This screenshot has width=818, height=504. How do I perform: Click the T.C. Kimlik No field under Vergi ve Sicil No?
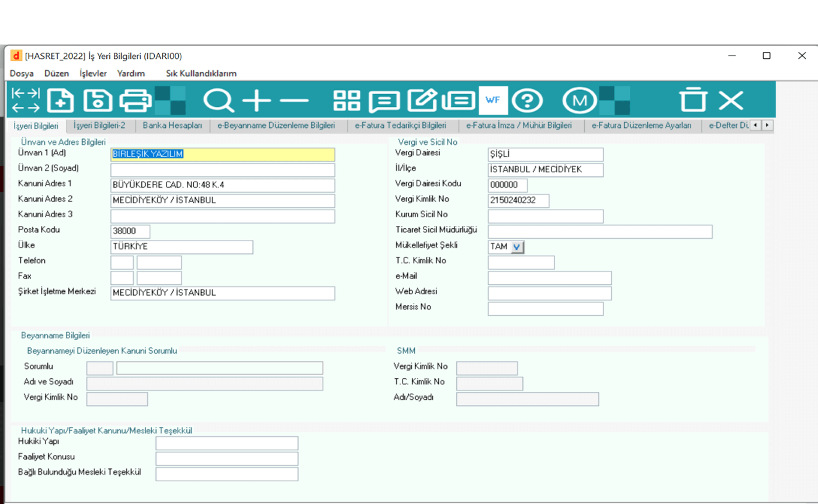coord(521,262)
